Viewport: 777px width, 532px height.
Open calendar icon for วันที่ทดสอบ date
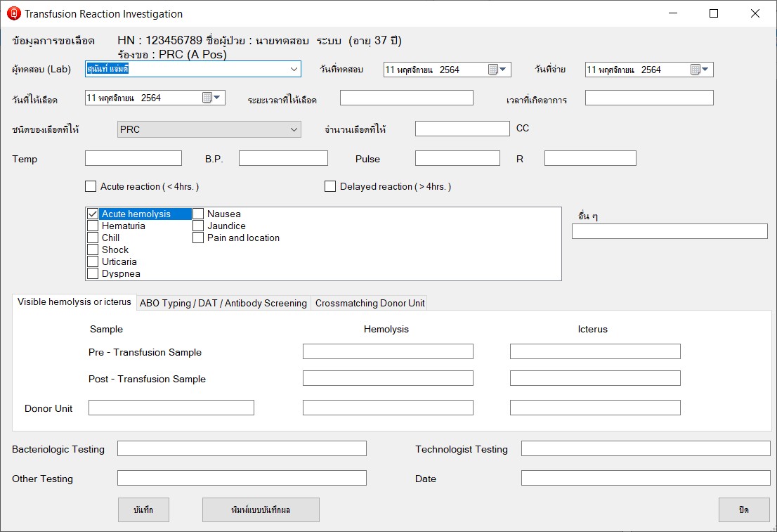(493, 70)
